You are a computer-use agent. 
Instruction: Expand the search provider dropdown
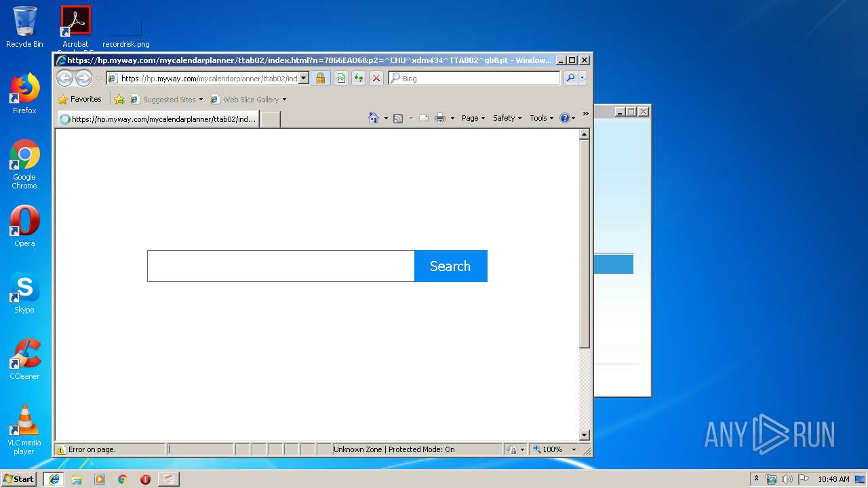tap(582, 78)
